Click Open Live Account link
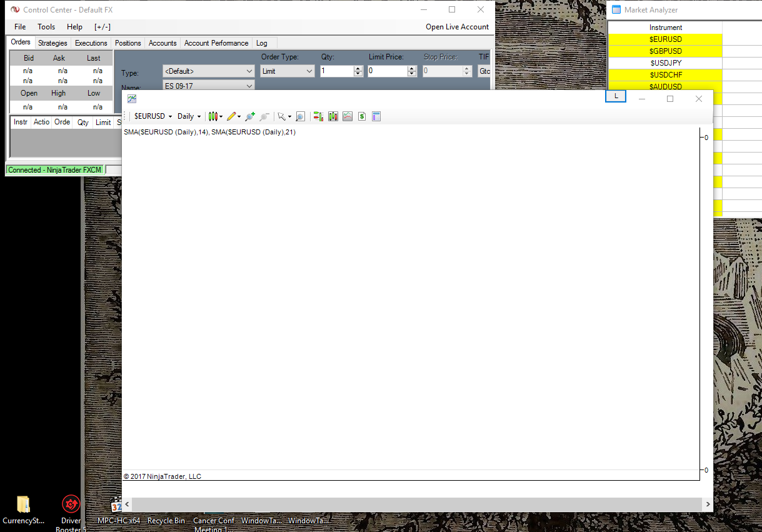 click(x=458, y=27)
